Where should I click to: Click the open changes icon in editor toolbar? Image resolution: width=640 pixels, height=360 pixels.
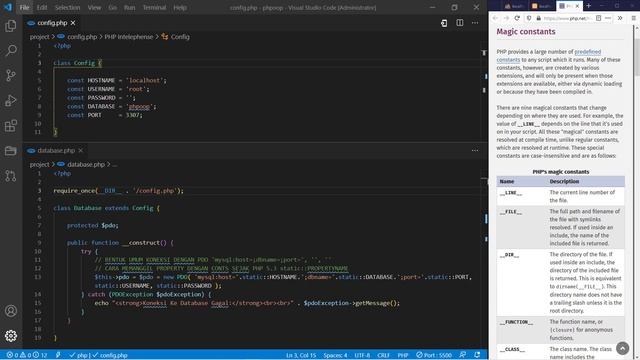click(x=444, y=23)
